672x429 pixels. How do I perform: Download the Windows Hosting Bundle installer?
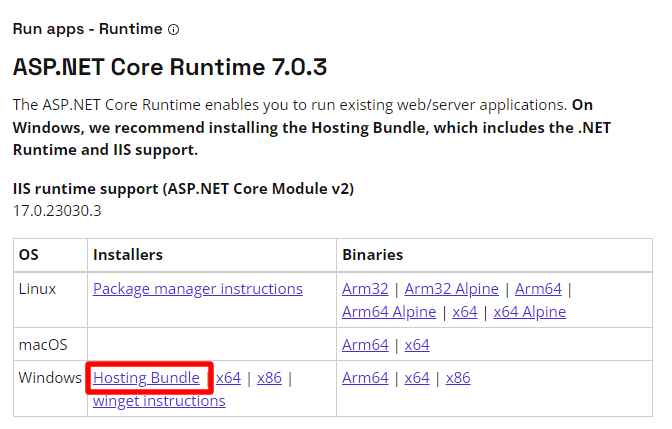tap(146, 378)
